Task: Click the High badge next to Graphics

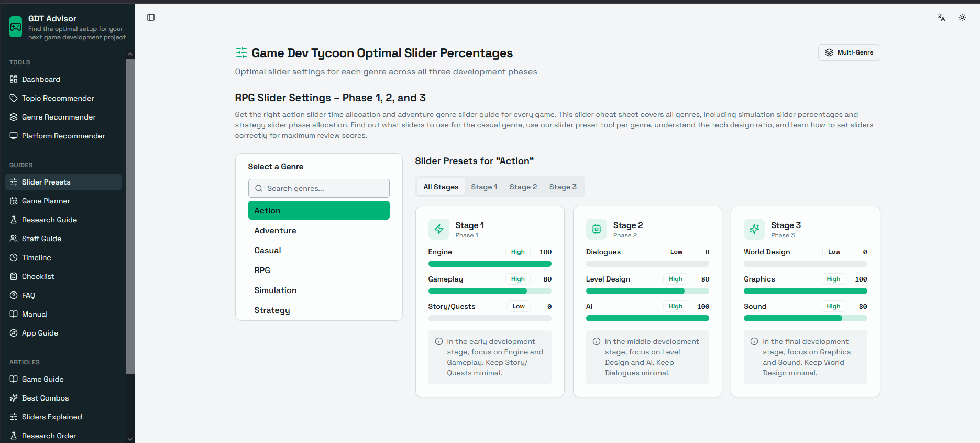Action: point(833,279)
